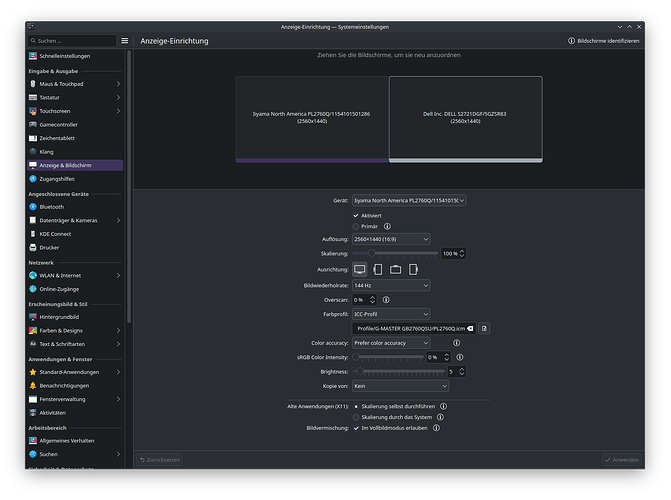Viewport: 671px width, 500px height.
Task: Show info for Skalierung selbst durchführen
Action: [x=444, y=406]
